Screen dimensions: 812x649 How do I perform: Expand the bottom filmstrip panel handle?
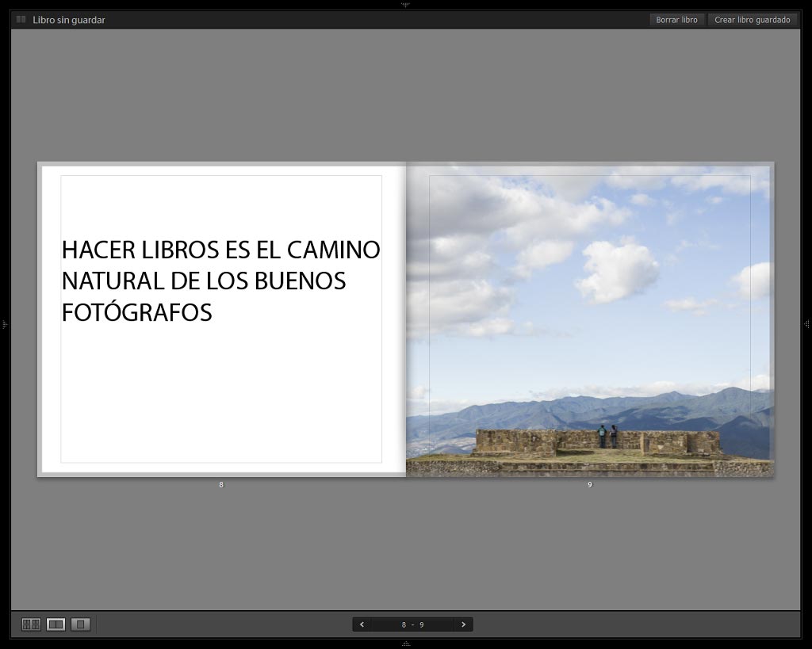click(x=405, y=644)
